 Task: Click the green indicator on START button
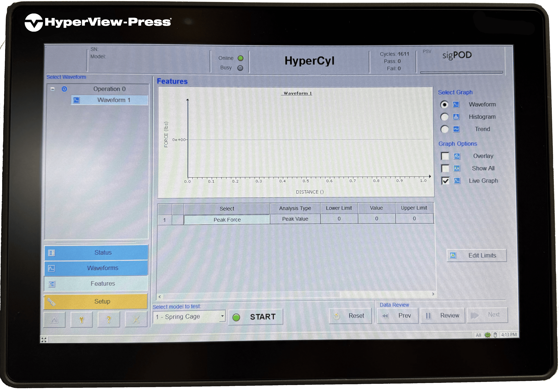[x=236, y=318]
